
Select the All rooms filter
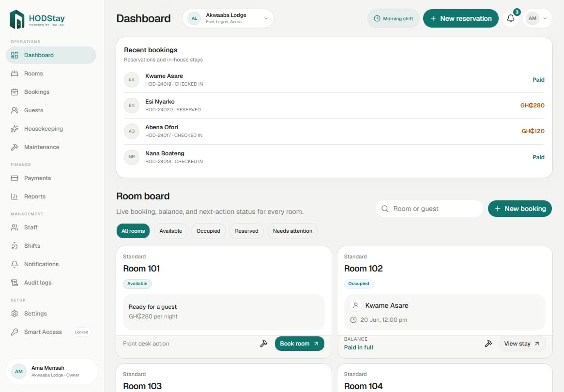(133, 231)
